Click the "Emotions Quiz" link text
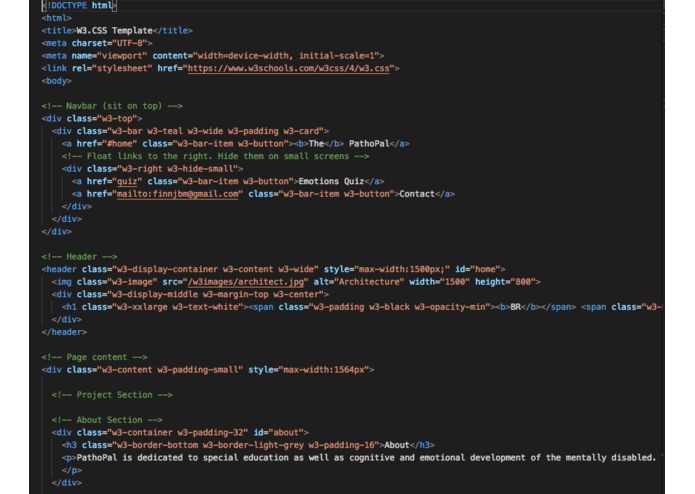This screenshot has height=494, width=695. (331, 181)
